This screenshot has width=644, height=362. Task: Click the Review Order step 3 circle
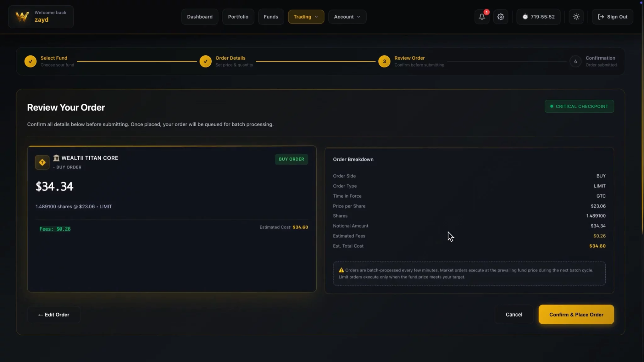(384, 61)
